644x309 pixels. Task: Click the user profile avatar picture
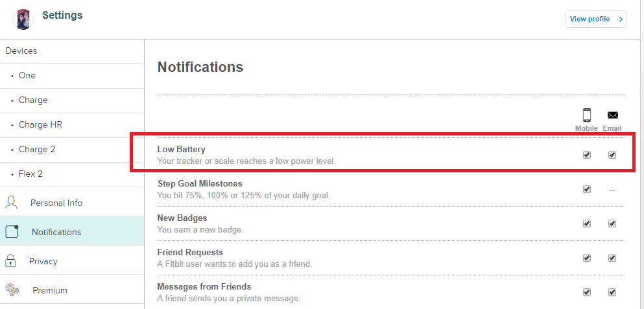[x=23, y=19]
